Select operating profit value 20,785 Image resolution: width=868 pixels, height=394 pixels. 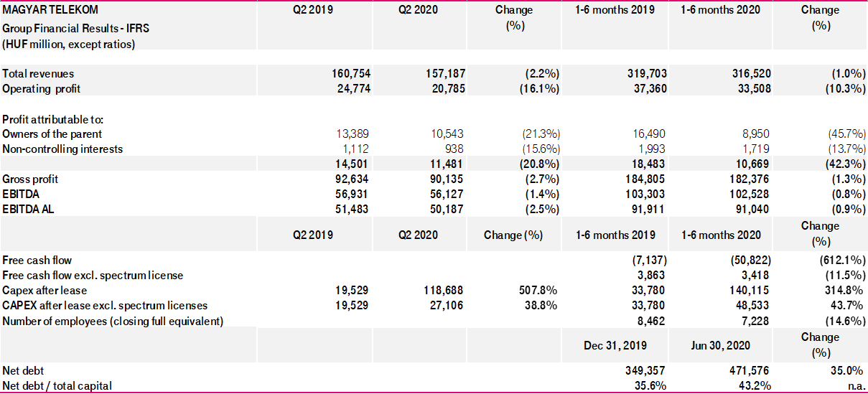(445, 88)
